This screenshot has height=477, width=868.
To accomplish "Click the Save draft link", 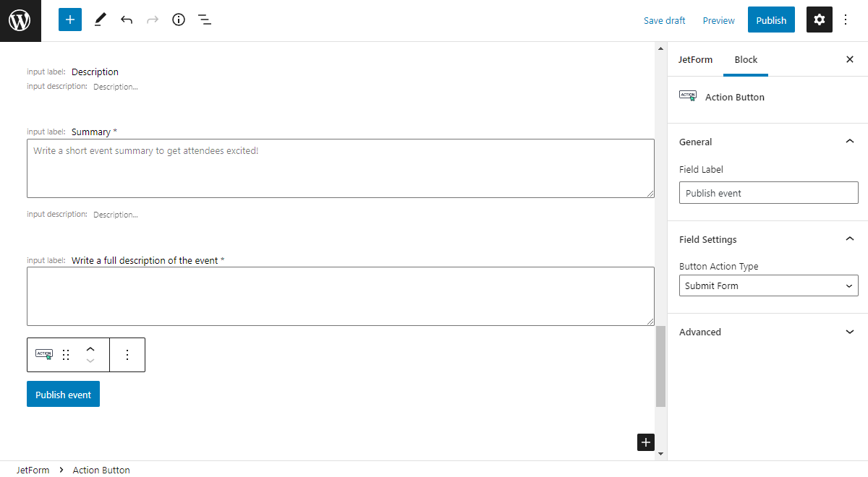I will click(664, 20).
